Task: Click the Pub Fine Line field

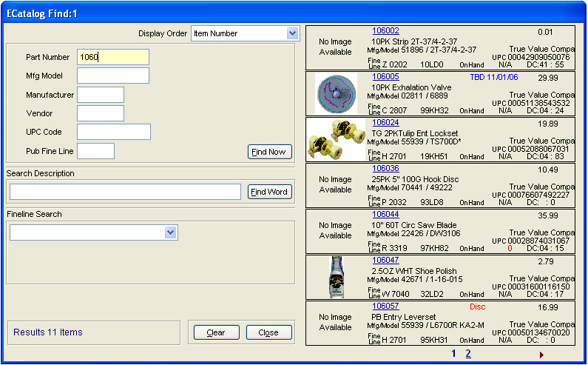Action: pos(95,151)
